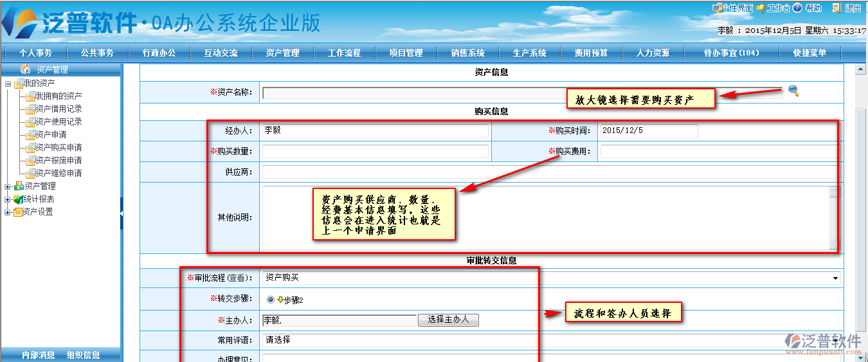Switch to 内部消息 at sidebar bottom
868x362 pixels.
(x=38, y=355)
